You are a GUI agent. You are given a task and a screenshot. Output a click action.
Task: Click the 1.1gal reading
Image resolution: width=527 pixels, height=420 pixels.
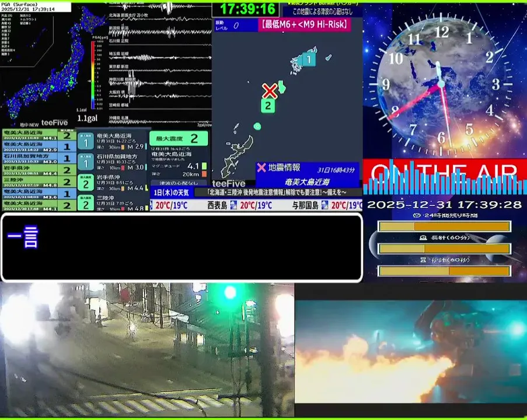click(88, 118)
